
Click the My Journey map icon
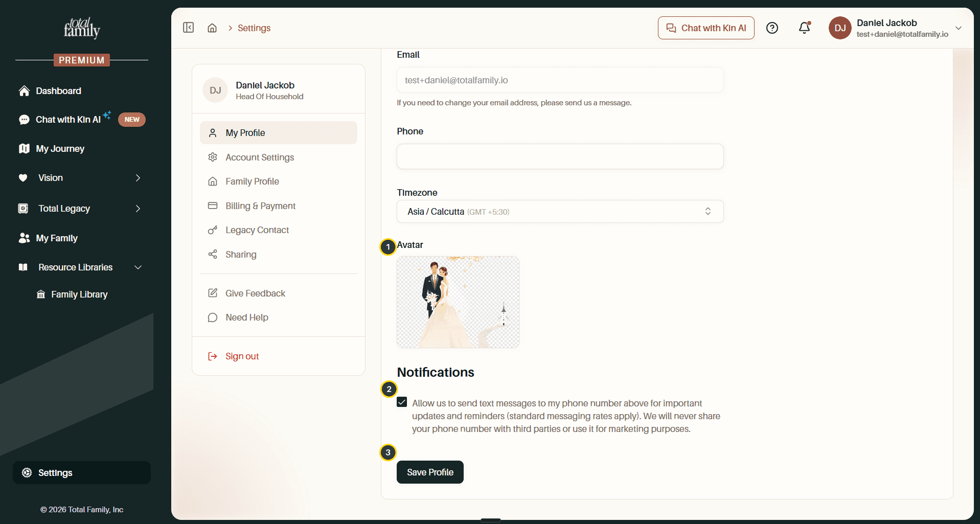coord(24,149)
